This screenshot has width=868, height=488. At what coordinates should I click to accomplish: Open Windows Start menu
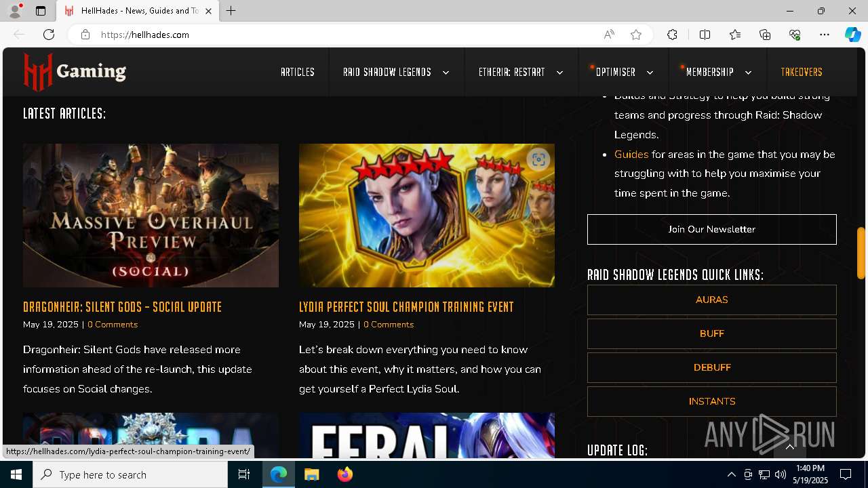pos(16,474)
